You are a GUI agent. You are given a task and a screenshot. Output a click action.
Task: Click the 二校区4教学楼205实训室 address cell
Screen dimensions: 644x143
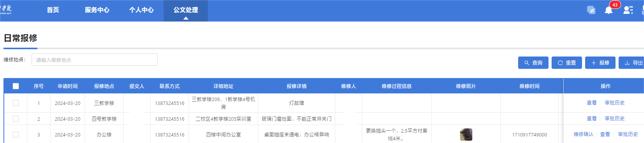[224, 119]
